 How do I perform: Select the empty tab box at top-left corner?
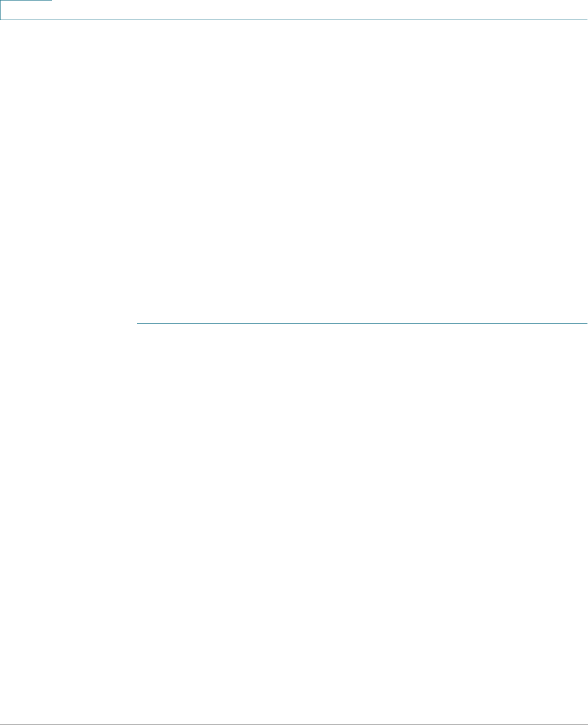26,10
